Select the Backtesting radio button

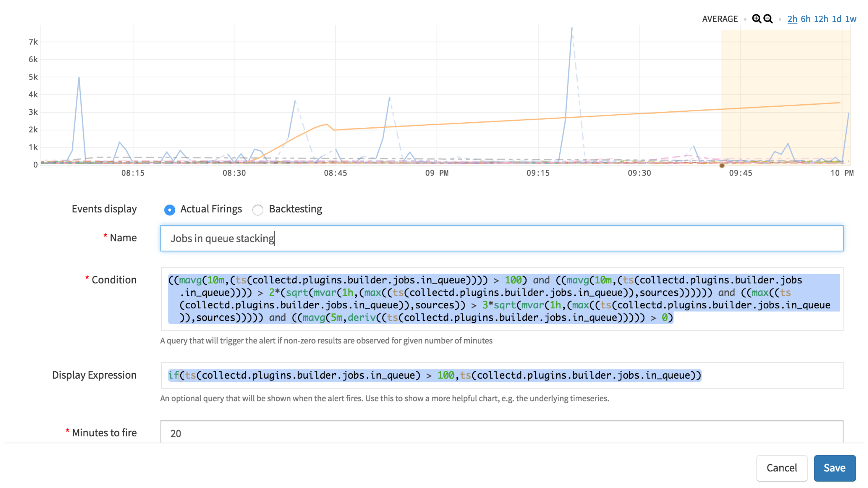click(257, 209)
